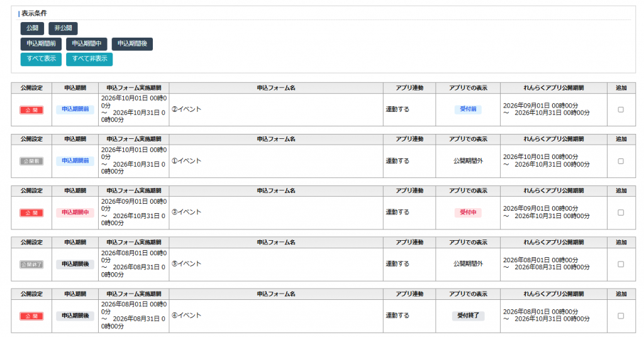Toggle the 公開 filter button

pyautogui.click(x=32, y=28)
